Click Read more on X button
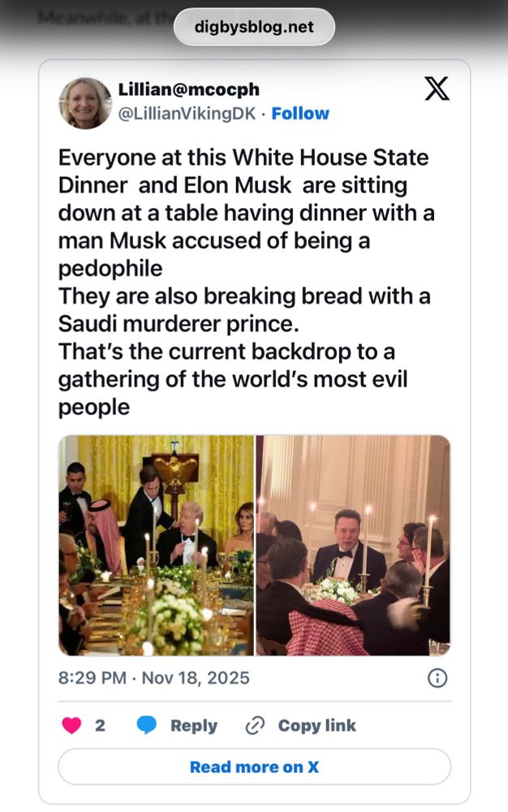 pyautogui.click(x=254, y=767)
